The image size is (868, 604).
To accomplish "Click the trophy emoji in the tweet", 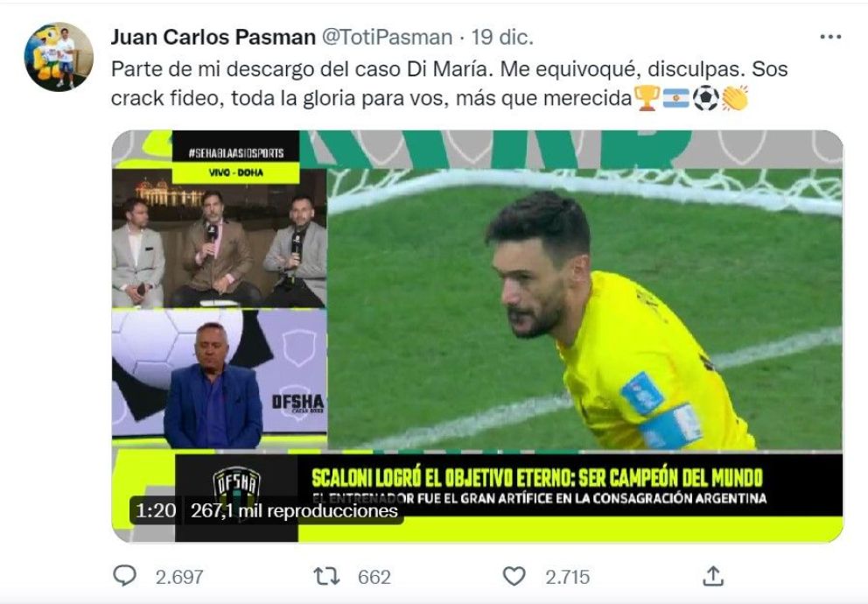I will [647, 98].
